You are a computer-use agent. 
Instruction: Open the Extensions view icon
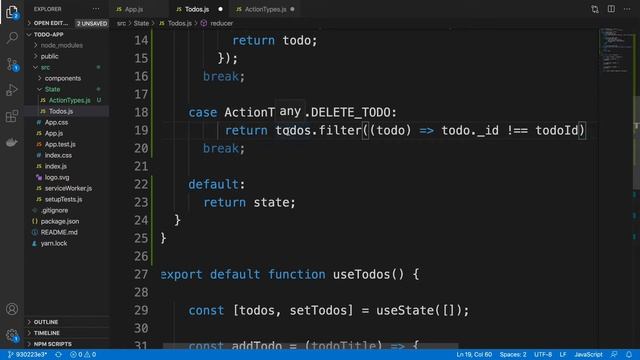click(12, 116)
